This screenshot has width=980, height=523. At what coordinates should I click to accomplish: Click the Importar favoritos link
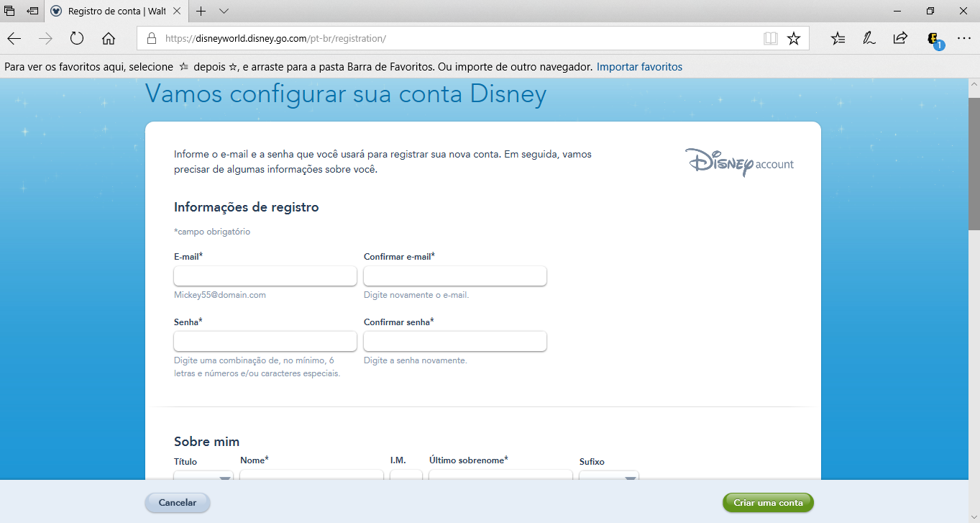click(x=639, y=67)
